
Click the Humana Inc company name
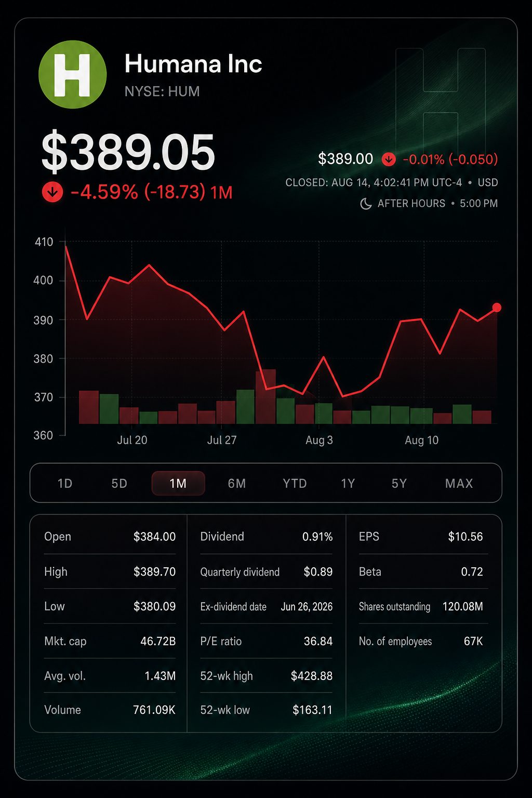[193, 64]
